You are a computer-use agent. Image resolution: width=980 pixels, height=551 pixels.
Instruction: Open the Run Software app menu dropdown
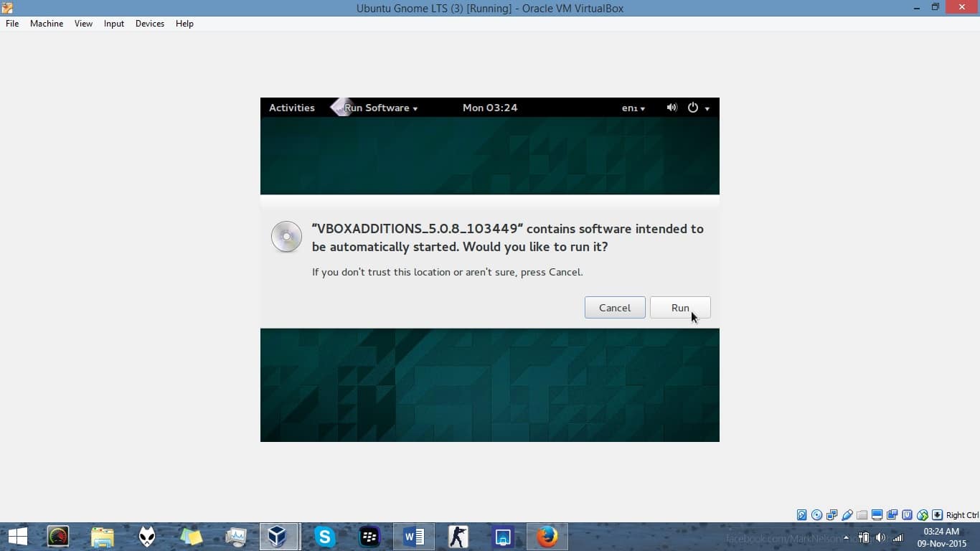380,108
